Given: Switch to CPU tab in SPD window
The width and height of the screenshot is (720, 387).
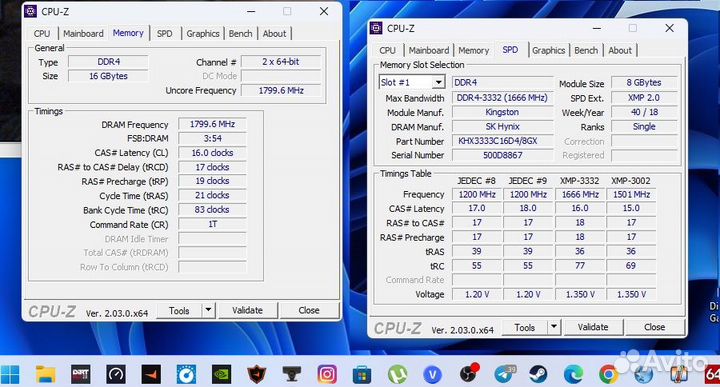Looking at the screenshot, I should pos(388,50).
